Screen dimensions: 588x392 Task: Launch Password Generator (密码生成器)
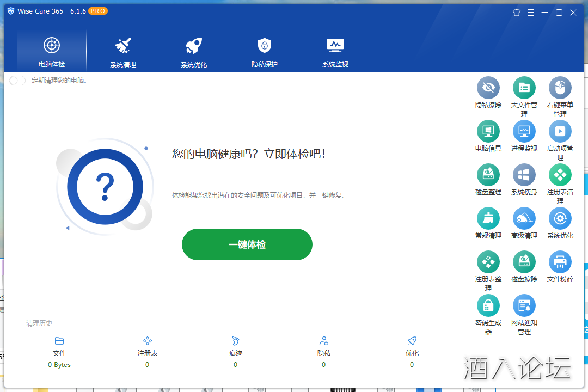pos(488,305)
